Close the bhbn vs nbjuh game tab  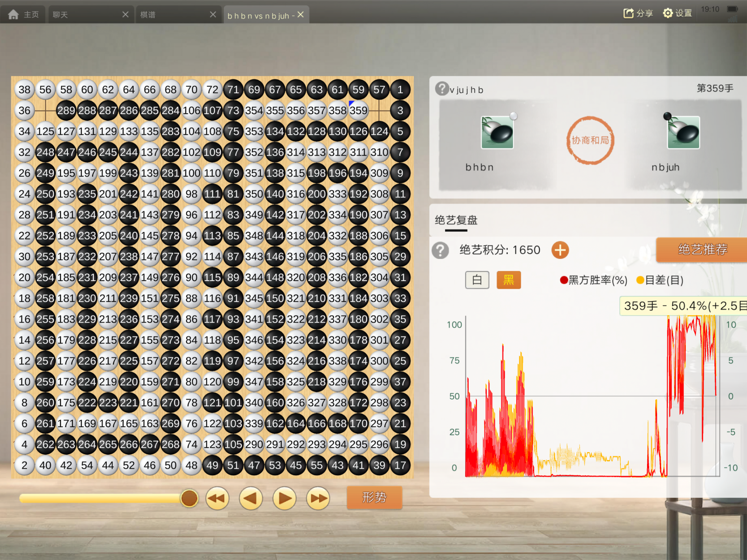click(x=301, y=15)
